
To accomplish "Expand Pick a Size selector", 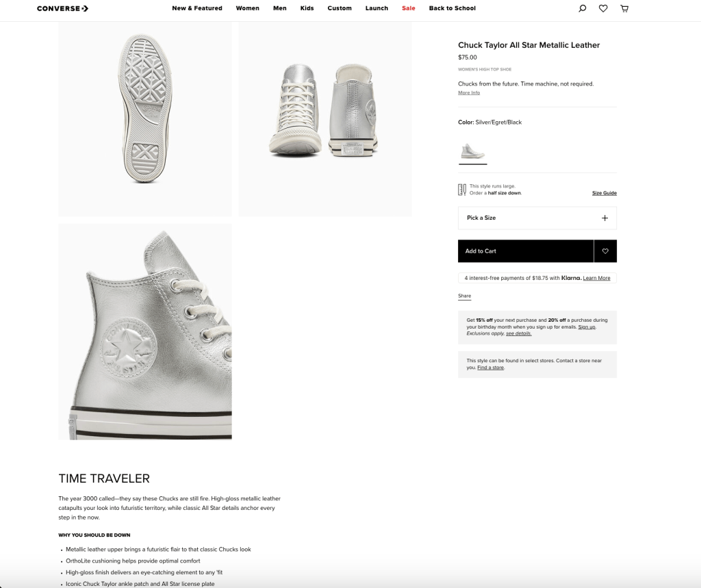I will pos(537,218).
